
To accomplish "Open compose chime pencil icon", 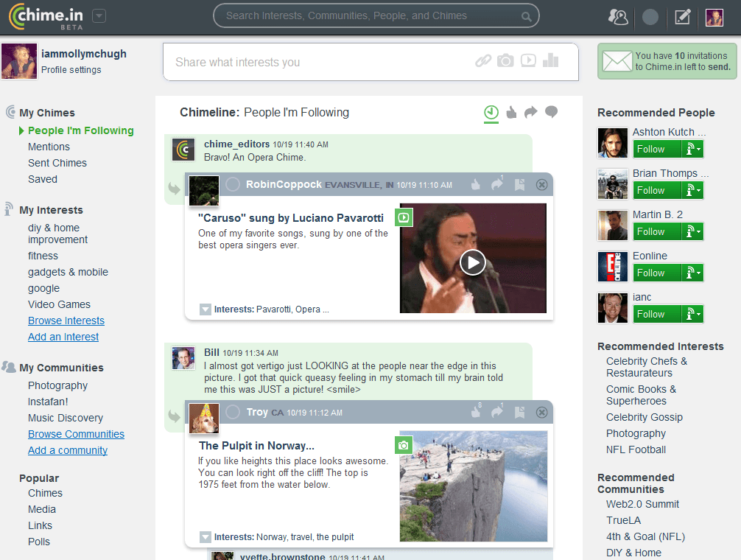I will [x=682, y=17].
